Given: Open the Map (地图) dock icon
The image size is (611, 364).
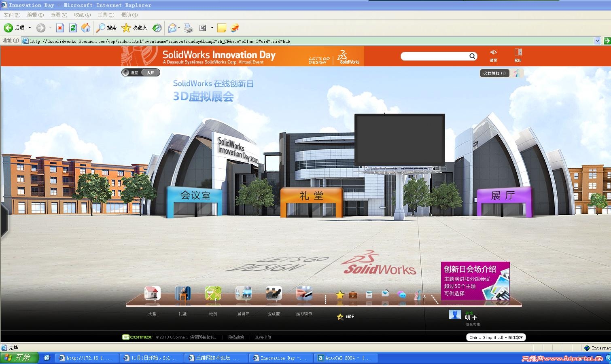Looking at the screenshot, I should [213, 293].
